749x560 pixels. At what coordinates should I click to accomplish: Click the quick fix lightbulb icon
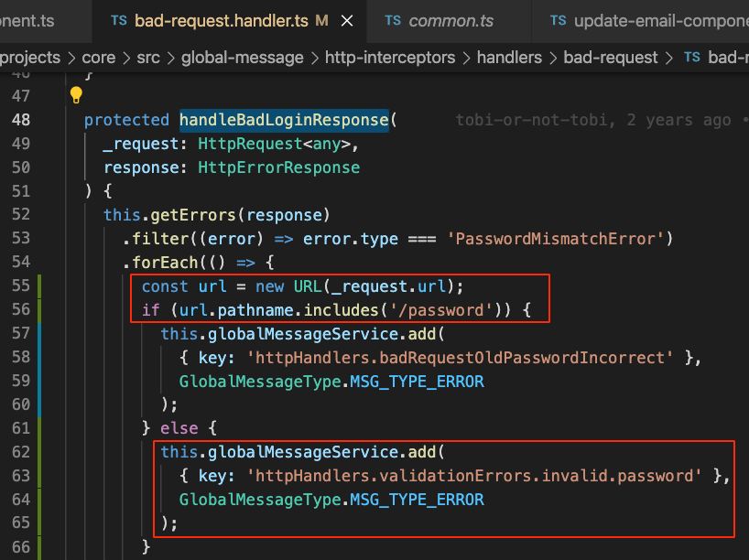(x=76, y=94)
